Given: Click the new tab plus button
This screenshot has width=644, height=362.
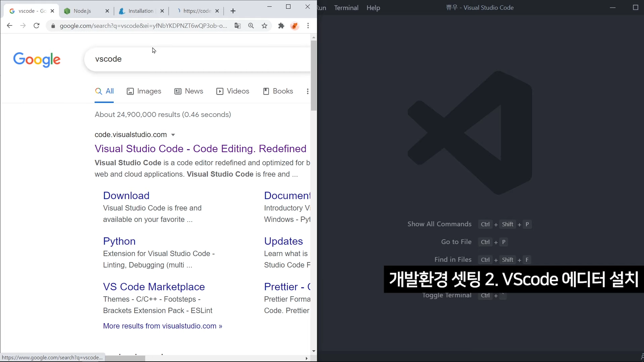Looking at the screenshot, I should click(x=233, y=11).
